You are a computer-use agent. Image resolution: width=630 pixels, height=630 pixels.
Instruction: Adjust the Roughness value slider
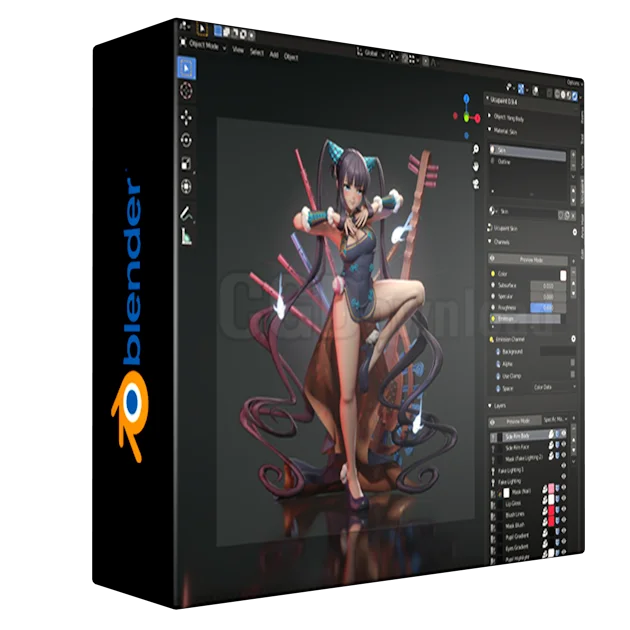click(548, 308)
